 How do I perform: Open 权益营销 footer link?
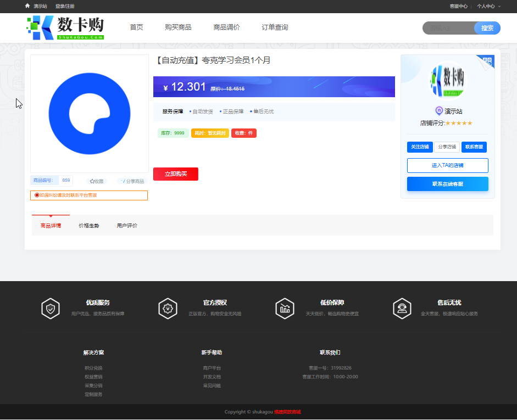pos(93,377)
